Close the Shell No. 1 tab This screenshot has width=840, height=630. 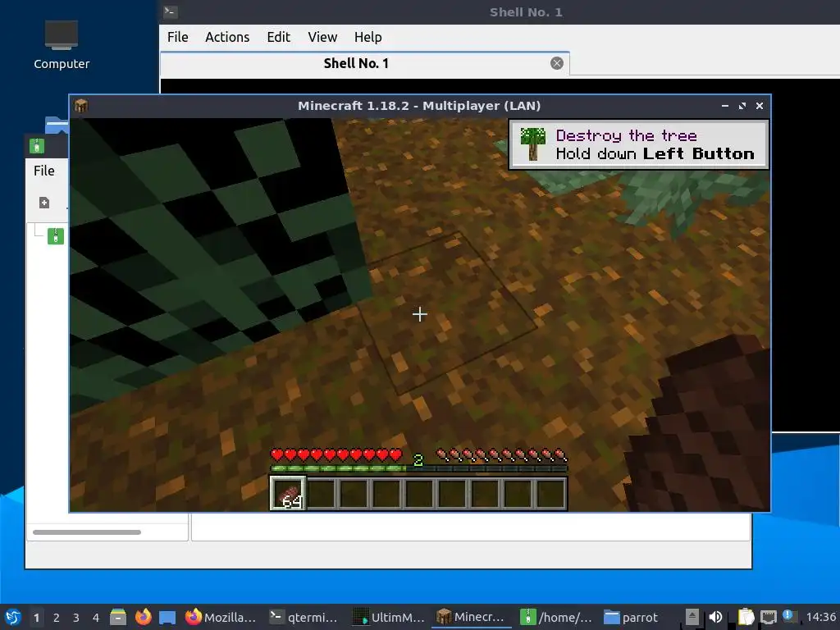tap(557, 63)
